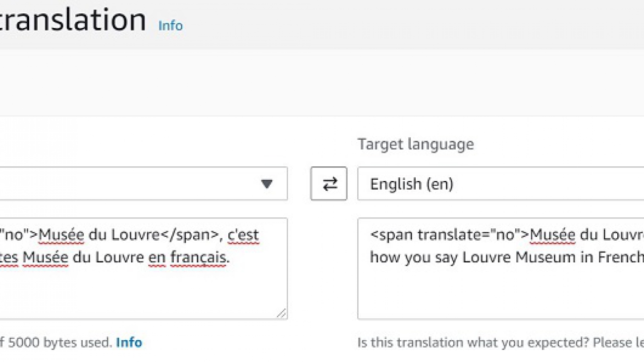
Task: Swap source and target languages
Action: [x=328, y=184]
